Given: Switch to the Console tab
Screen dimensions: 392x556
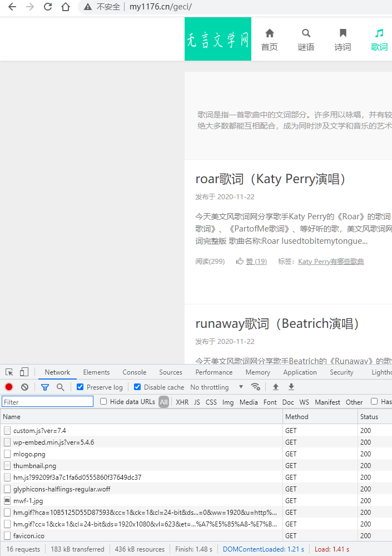Looking at the screenshot, I should coord(135,372).
